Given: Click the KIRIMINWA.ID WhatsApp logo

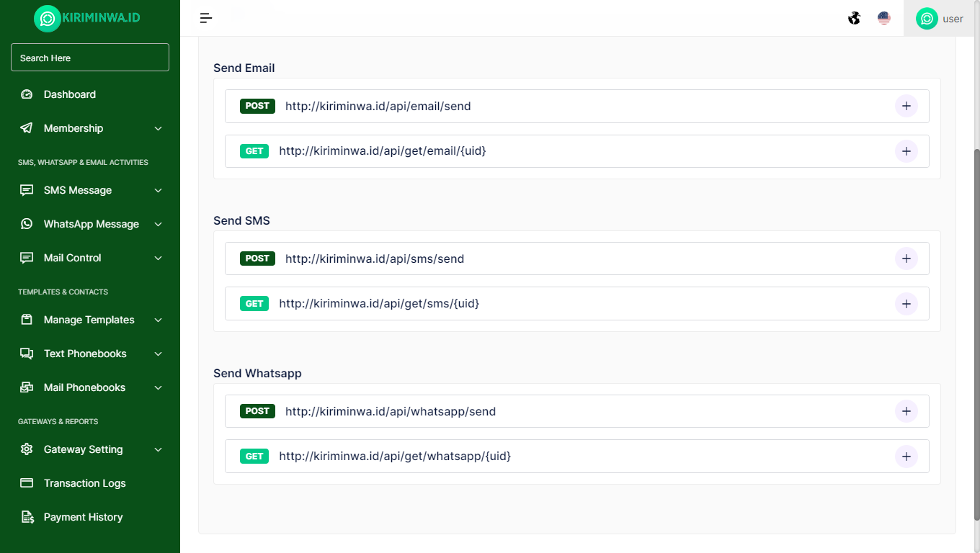Looking at the screenshot, I should (x=48, y=18).
